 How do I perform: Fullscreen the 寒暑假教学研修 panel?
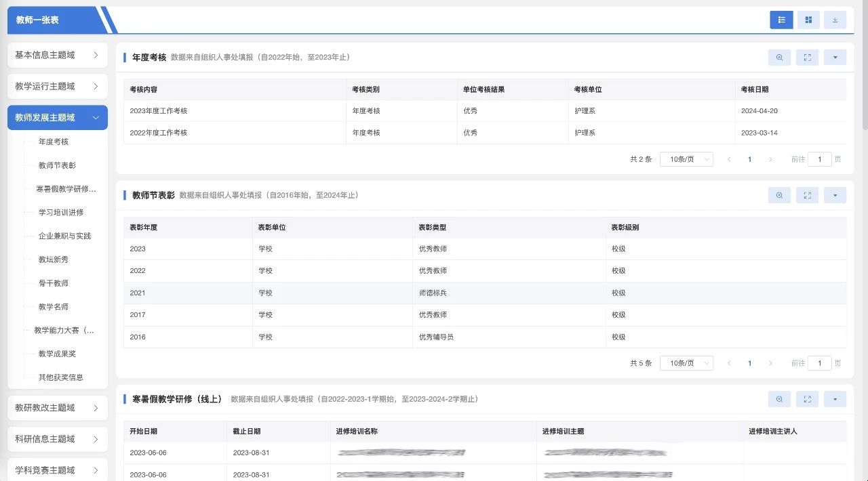[807, 399]
